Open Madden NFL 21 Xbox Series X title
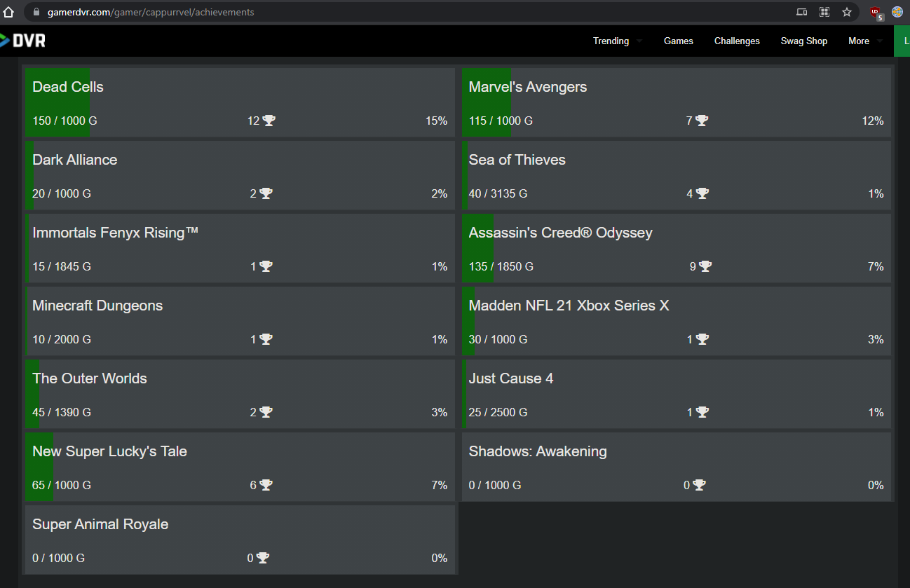 point(569,306)
